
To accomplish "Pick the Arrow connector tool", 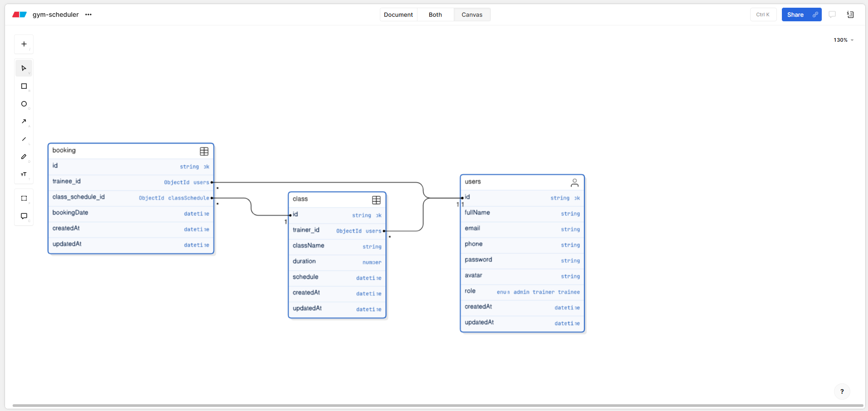I will pos(24,121).
